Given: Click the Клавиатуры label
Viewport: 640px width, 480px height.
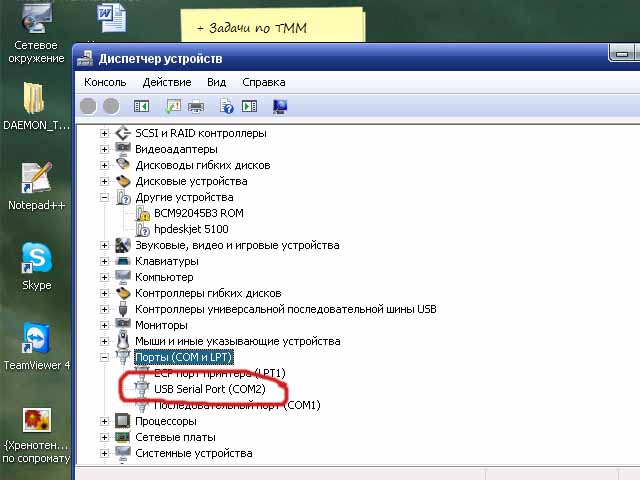Looking at the screenshot, I should tap(167, 261).
